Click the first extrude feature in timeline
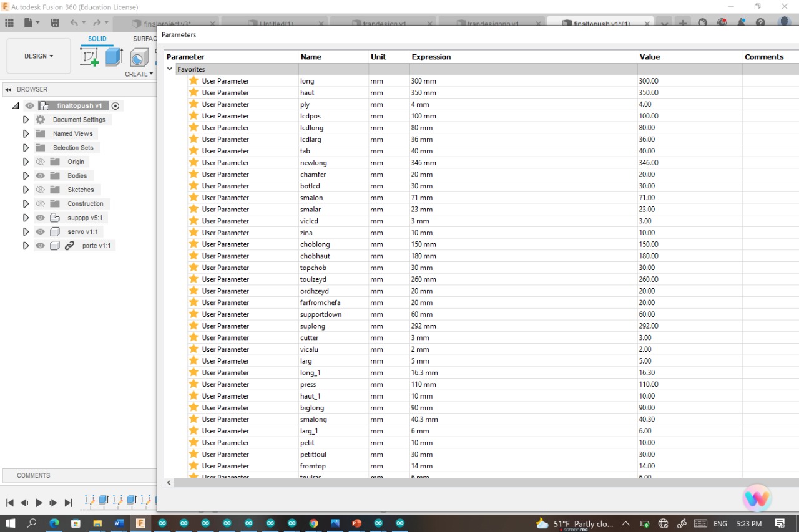 coord(104,500)
